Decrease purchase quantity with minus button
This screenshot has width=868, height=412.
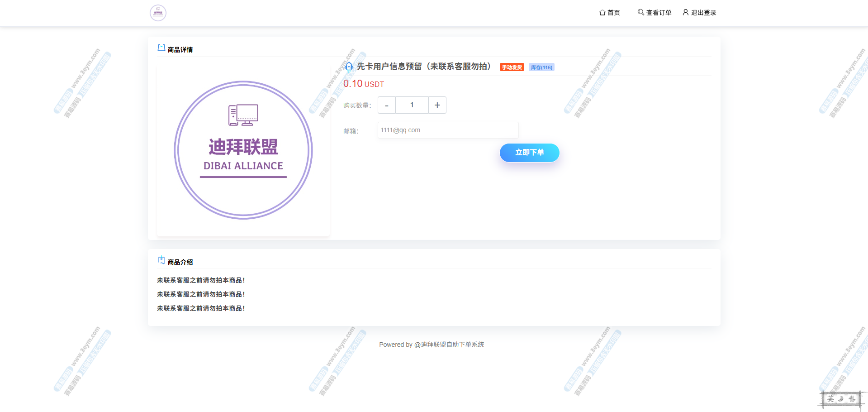pos(387,105)
